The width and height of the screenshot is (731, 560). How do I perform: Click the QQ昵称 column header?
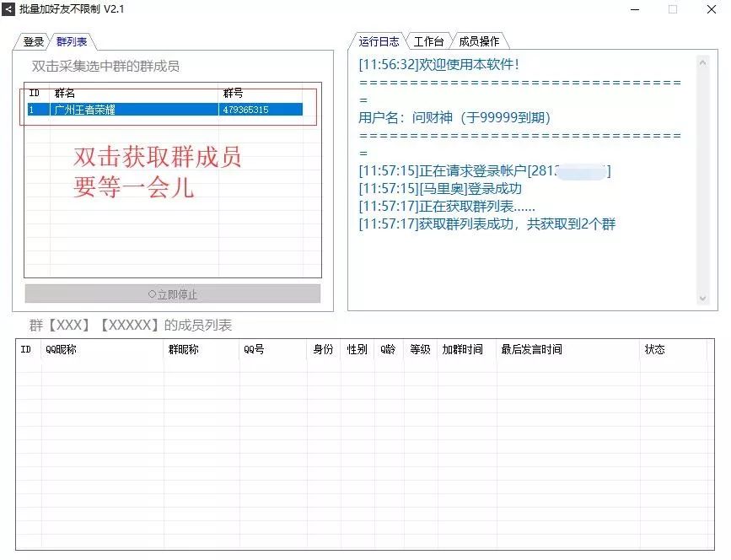59,348
